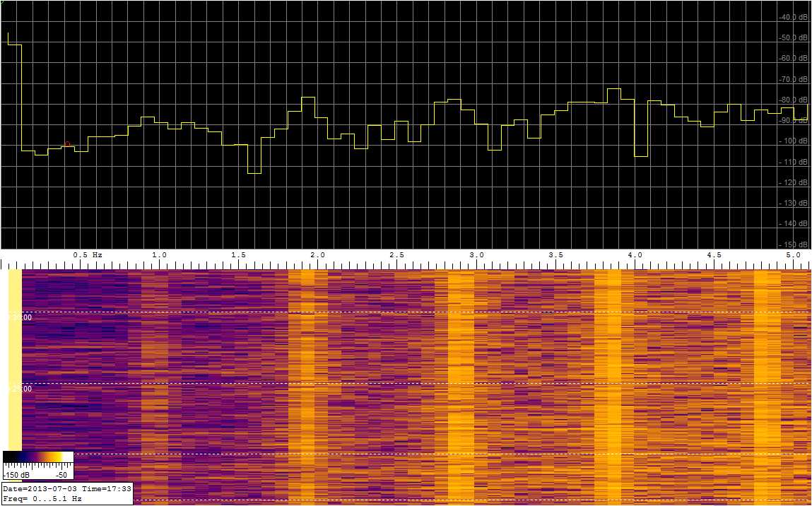The width and height of the screenshot is (812, 506).
Task: Click the spectrum peak just below 2.0 Hz
Action: tap(307, 98)
